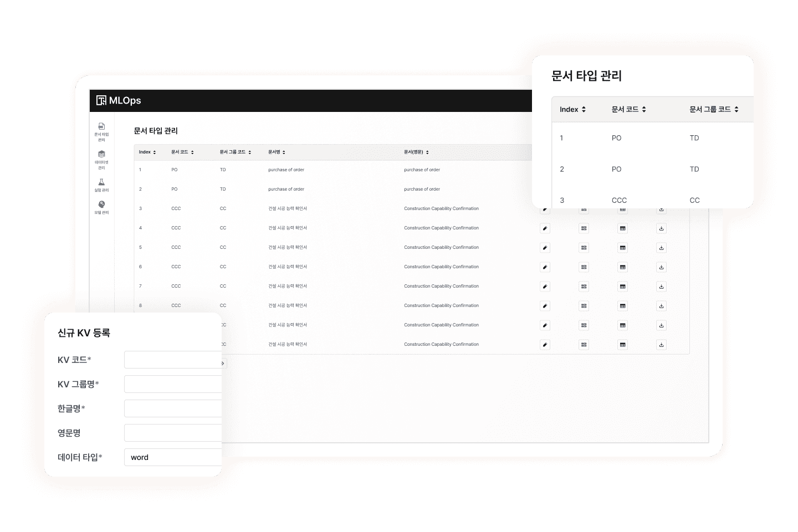Download row 5 document type
Viewport: 798px width, 532px height.
tap(661, 248)
